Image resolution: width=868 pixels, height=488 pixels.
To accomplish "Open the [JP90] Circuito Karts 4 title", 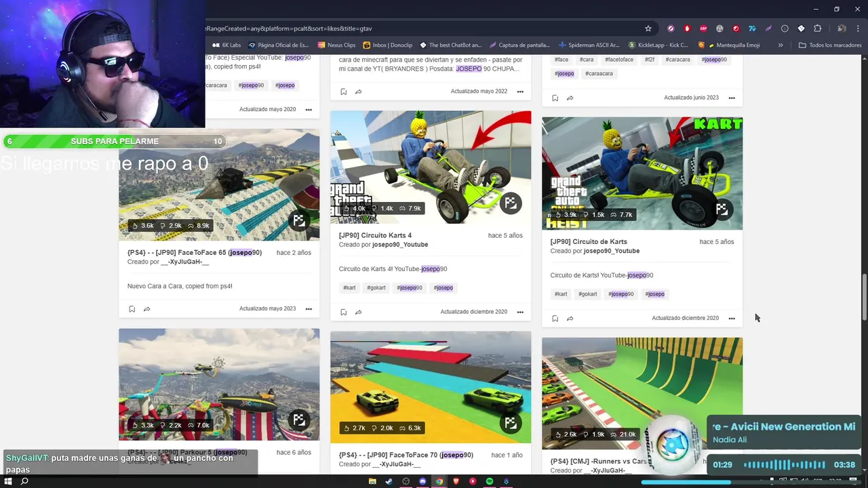I will point(375,235).
